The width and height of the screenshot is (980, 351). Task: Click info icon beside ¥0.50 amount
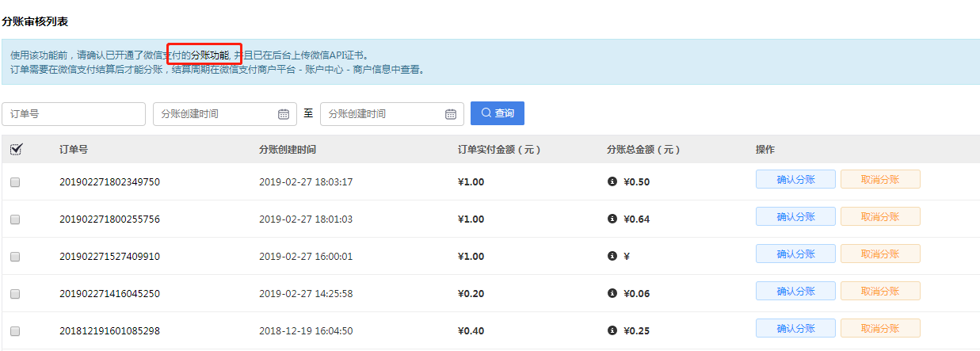pos(612,181)
